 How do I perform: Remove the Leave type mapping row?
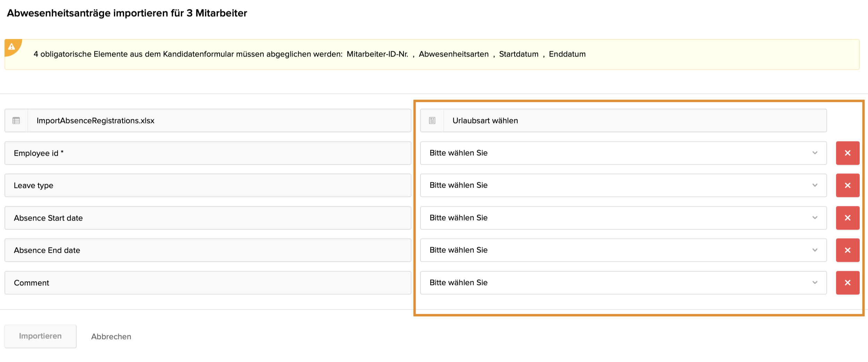coord(847,186)
